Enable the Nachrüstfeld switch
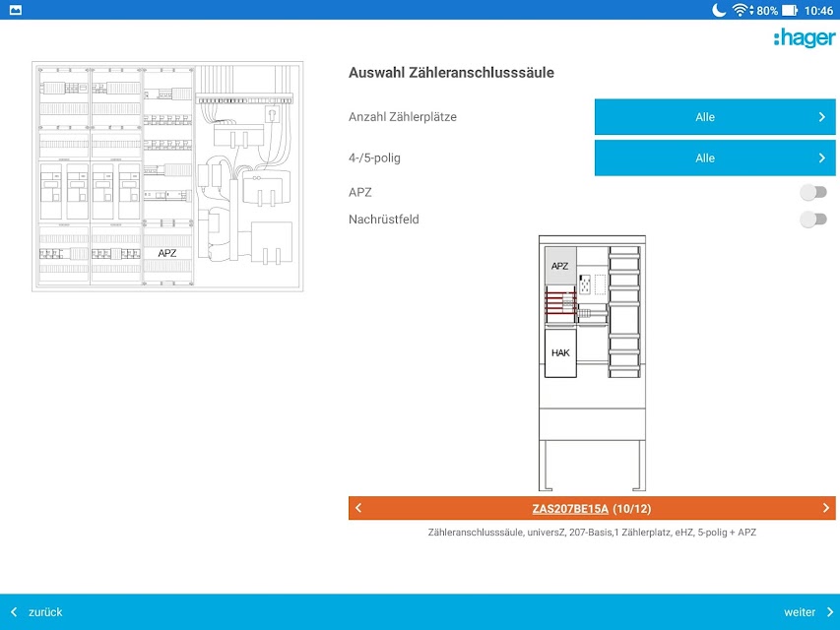 click(813, 220)
